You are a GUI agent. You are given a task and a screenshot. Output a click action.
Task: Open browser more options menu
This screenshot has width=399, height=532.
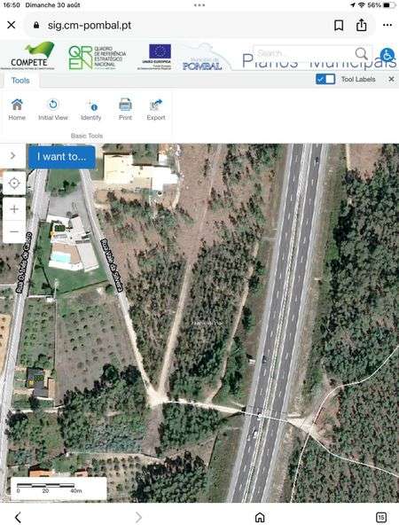387,25
